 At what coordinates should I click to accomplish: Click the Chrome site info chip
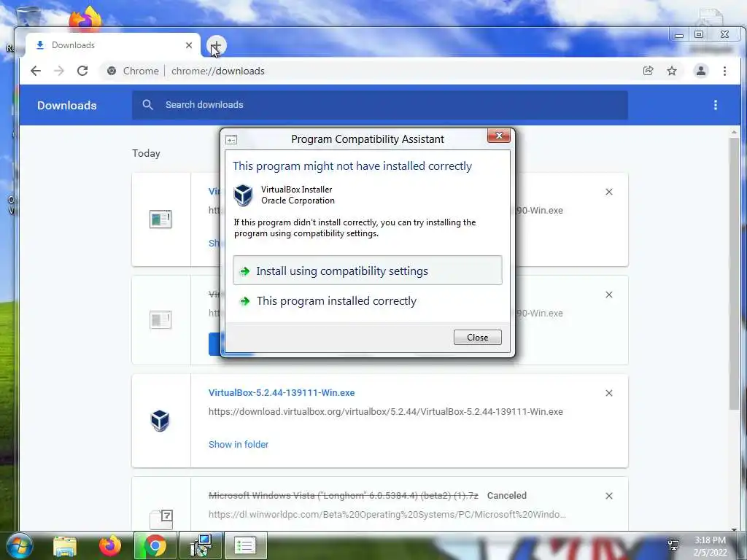click(x=133, y=71)
